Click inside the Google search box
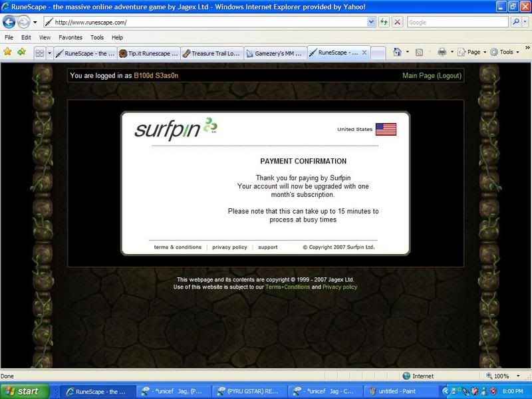The image size is (532, 399). click(x=458, y=23)
